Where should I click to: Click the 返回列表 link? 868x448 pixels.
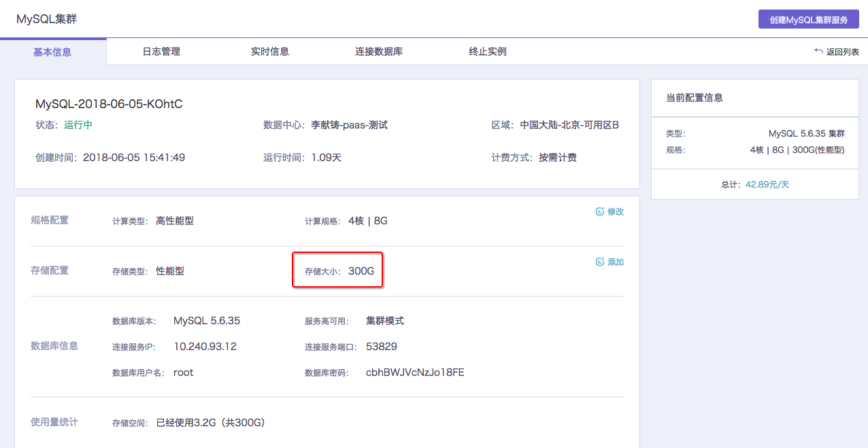pos(837,52)
